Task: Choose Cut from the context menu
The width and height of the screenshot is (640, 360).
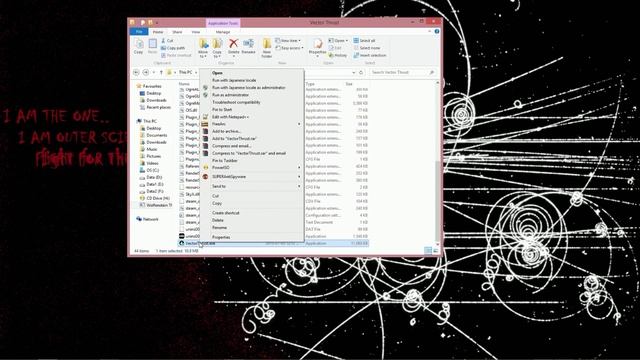Action: [215, 196]
